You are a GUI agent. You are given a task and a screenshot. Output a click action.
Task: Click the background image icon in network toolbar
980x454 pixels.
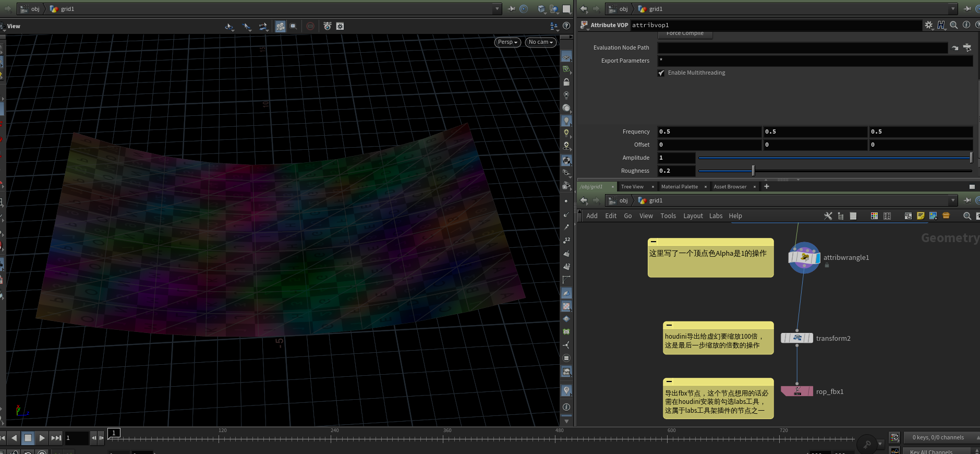tap(933, 216)
